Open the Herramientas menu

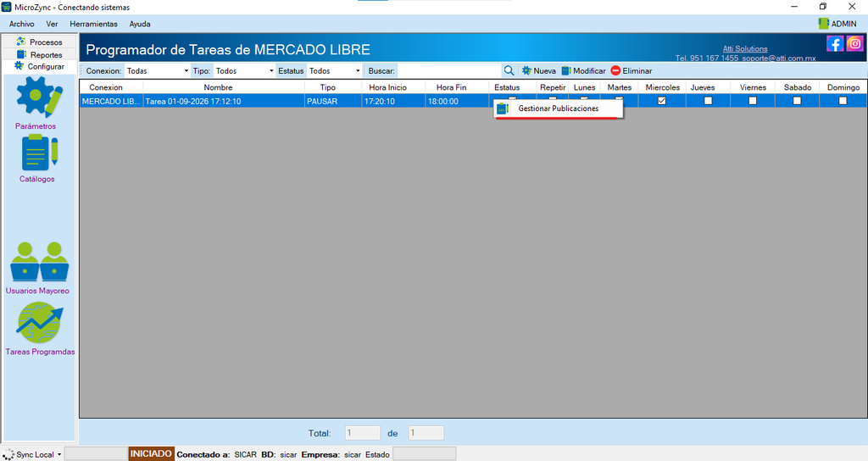[x=93, y=24]
